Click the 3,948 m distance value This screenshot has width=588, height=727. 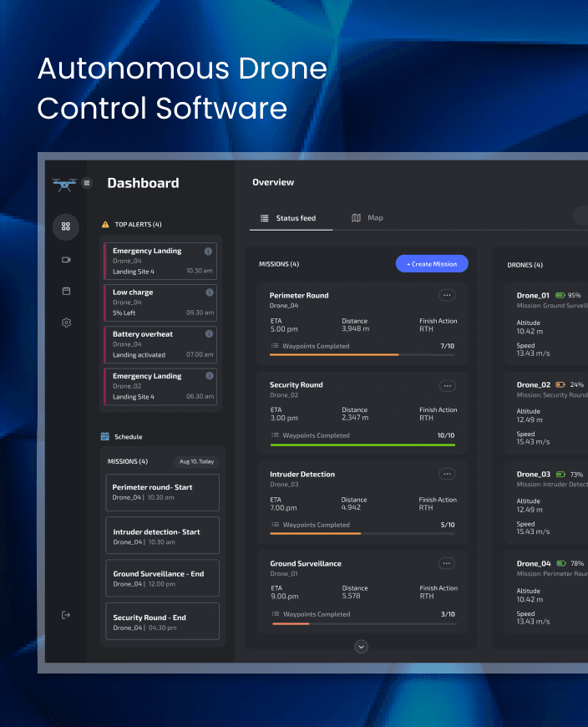point(356,328)
